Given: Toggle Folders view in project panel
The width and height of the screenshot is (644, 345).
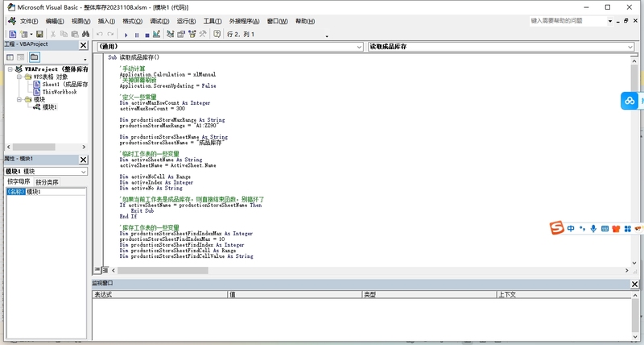Looking at the screenshot, I should (x=34, y=57).
